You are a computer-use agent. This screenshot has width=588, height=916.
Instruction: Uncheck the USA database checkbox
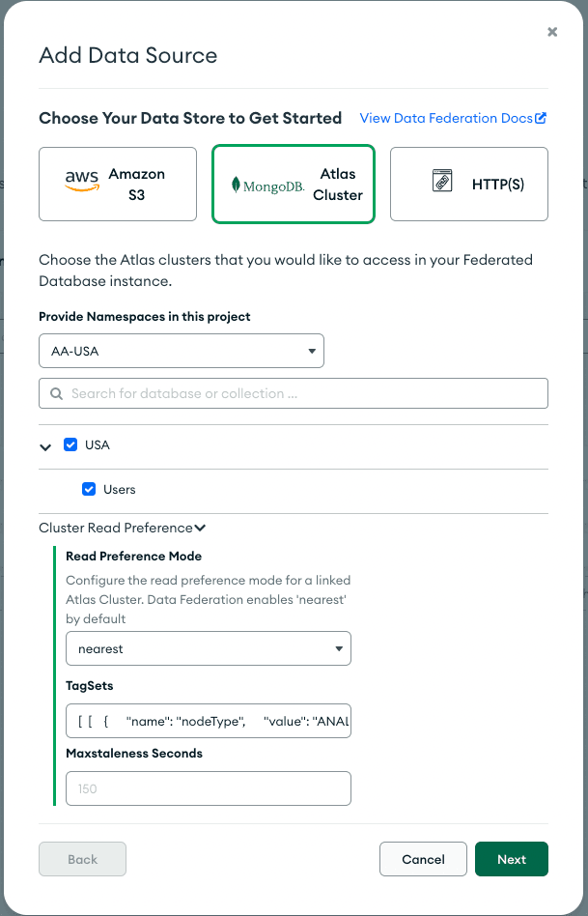tap(70, 445)
